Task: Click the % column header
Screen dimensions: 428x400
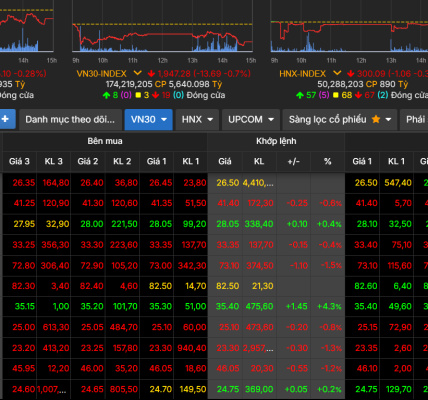Action: tap(328, 161)
